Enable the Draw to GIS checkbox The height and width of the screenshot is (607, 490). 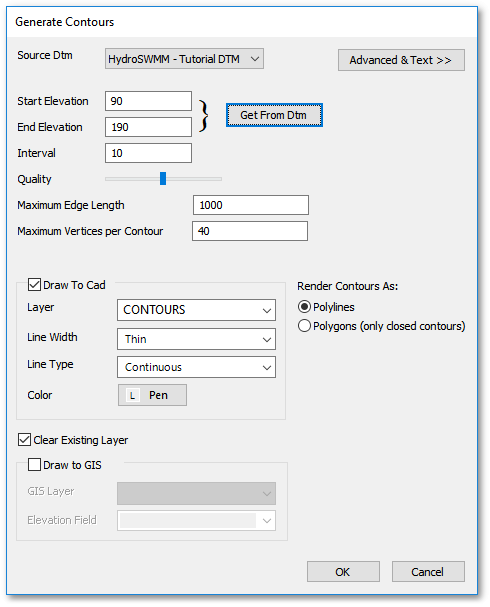click(34, 465)
